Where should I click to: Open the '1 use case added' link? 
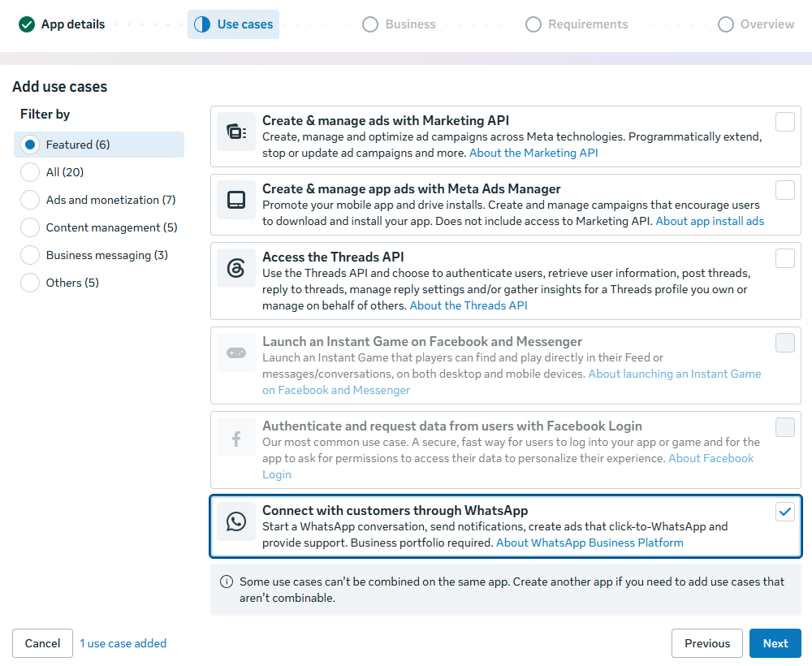(x=123, y=643)
